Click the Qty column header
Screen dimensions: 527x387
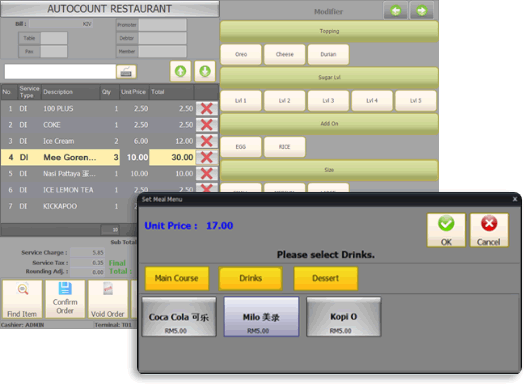[110, 92]
